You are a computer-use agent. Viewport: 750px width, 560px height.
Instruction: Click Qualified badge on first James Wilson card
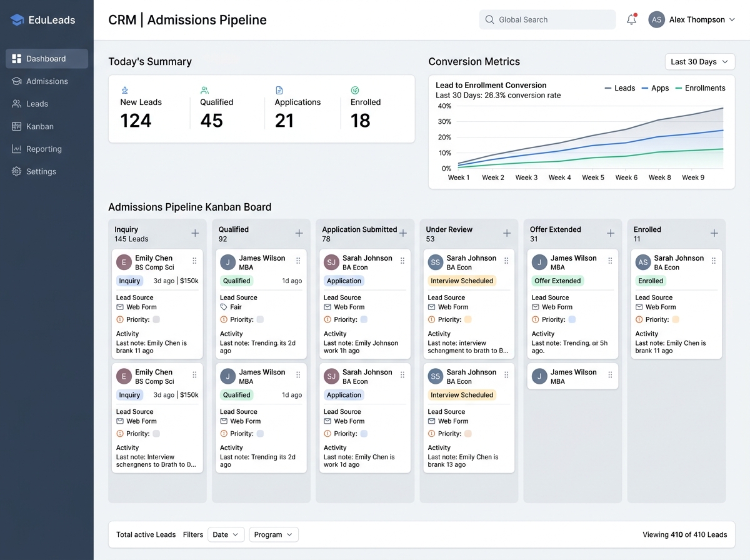[236, 281]
